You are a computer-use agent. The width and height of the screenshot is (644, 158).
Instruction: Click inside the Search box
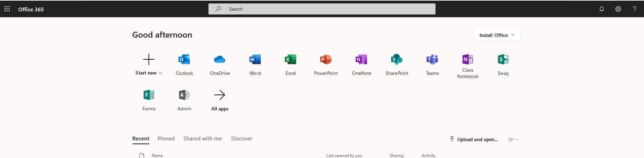point(322,9)
